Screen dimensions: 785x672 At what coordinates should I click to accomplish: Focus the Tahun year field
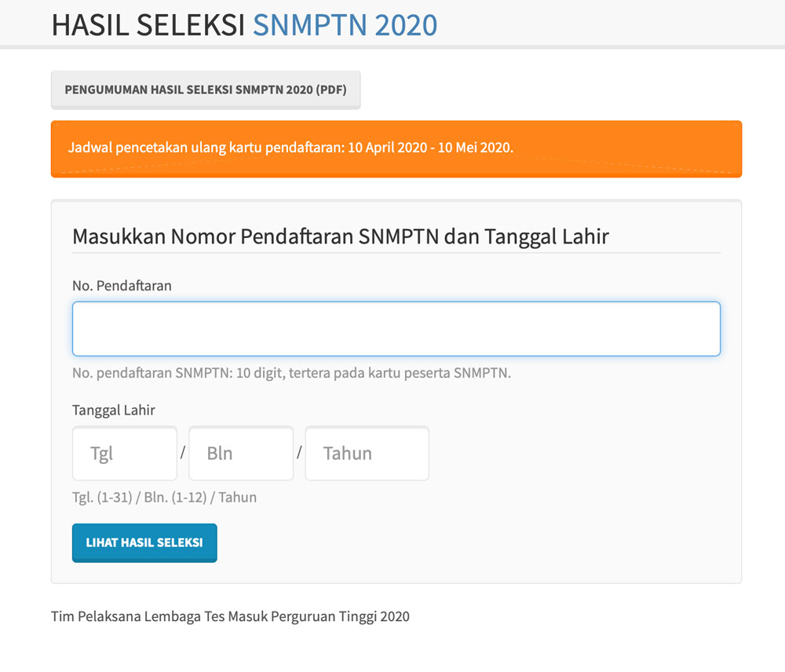point(367,453)
